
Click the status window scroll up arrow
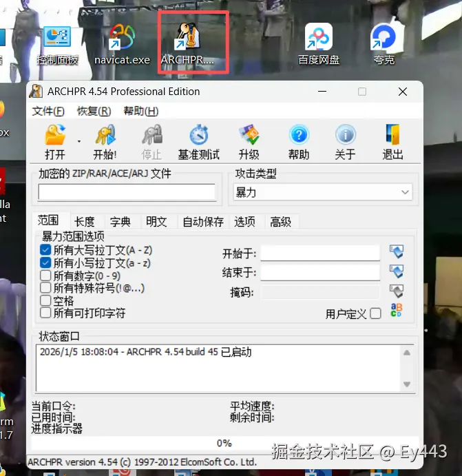pyautogui.click(x=407, y=353)
